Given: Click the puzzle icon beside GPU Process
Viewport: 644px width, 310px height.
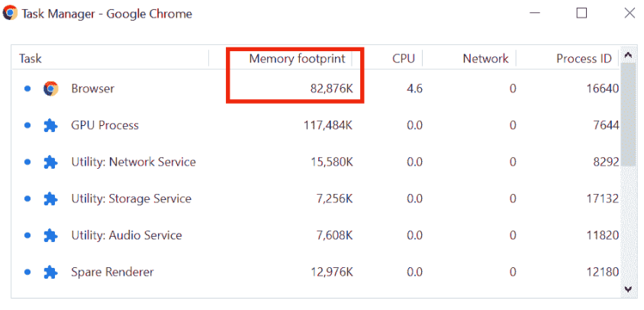Looking at the screenshot, I should tap(50, 125).
